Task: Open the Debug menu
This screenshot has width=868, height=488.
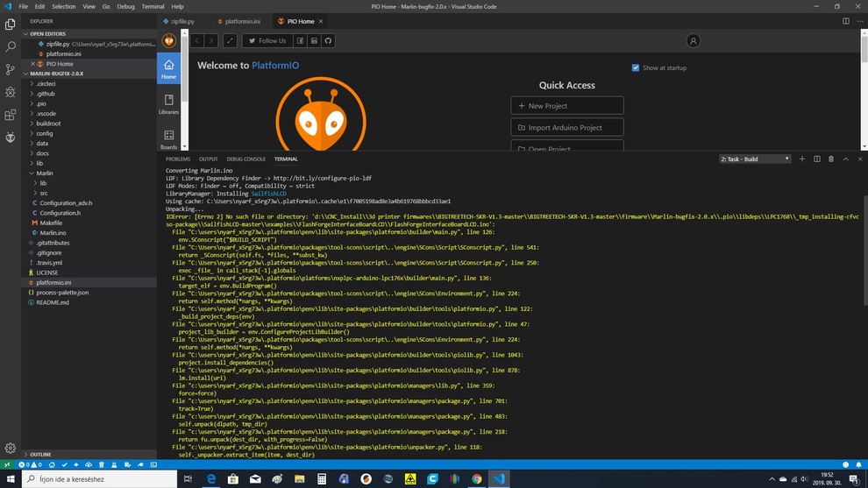Action: point(125,6)
